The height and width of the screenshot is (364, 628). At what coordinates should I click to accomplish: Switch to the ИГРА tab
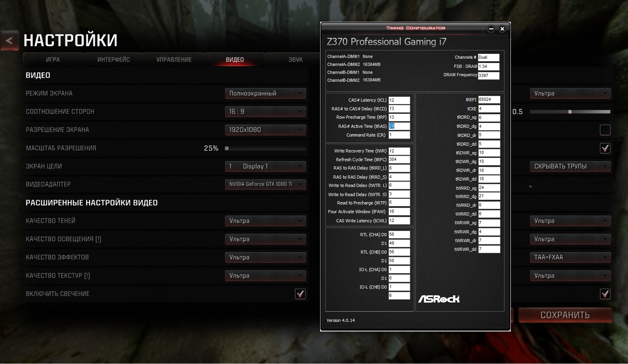pyautogui.click(x=53, y=60)
